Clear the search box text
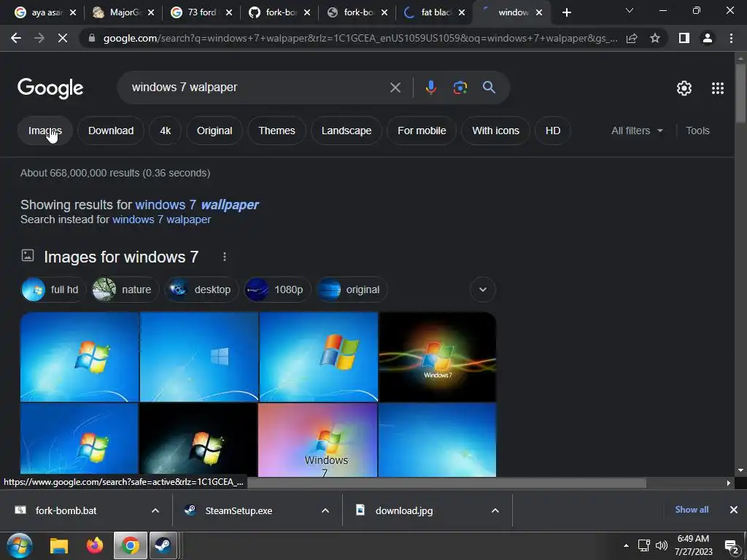Viewport: 747px width, 560px height. tap(395, 87)
